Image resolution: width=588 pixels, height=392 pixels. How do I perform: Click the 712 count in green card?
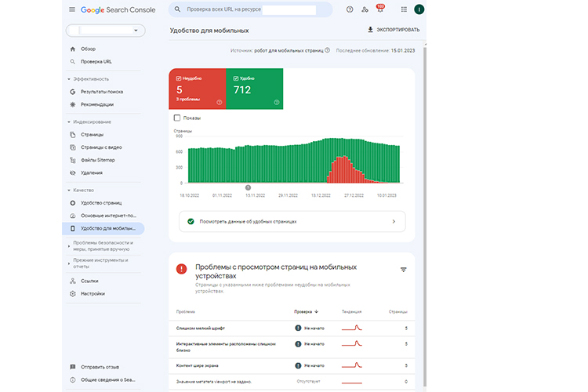pos(242,90)
